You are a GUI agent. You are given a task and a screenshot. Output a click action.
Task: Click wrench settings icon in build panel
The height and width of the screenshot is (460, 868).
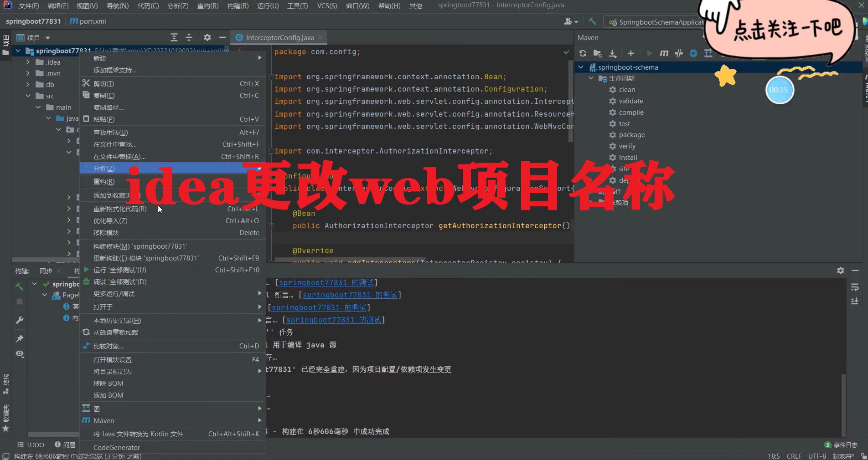tap(20, 320)
